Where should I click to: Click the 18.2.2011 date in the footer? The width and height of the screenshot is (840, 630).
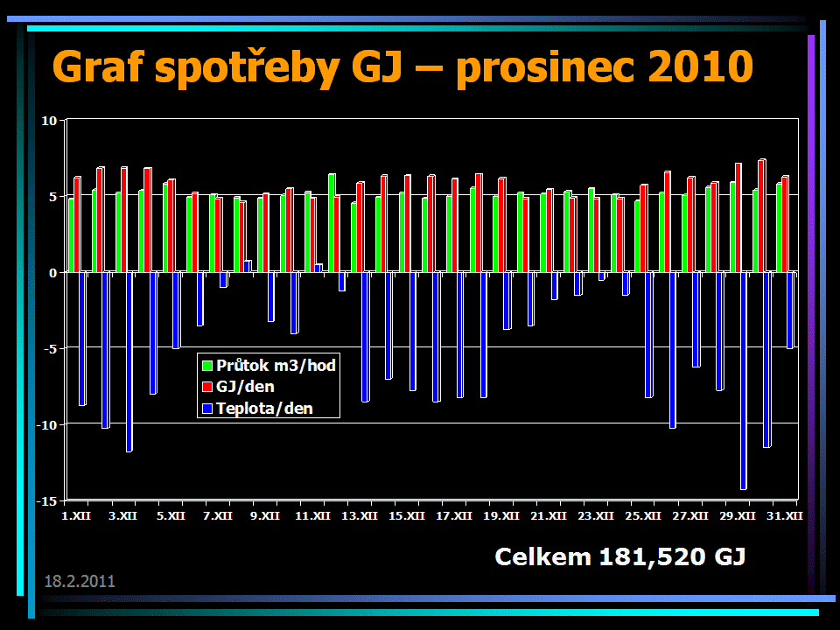click(80, 581)
